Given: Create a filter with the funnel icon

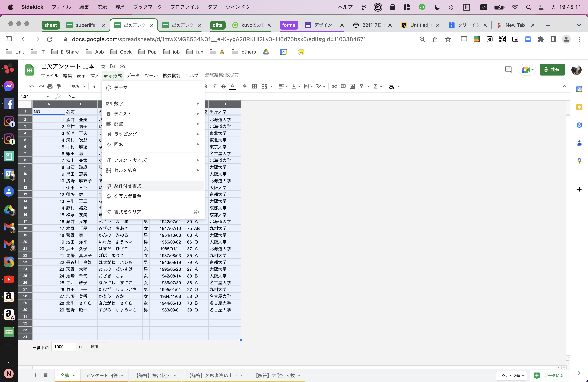Looking at the screenshot, I should 362,86.
